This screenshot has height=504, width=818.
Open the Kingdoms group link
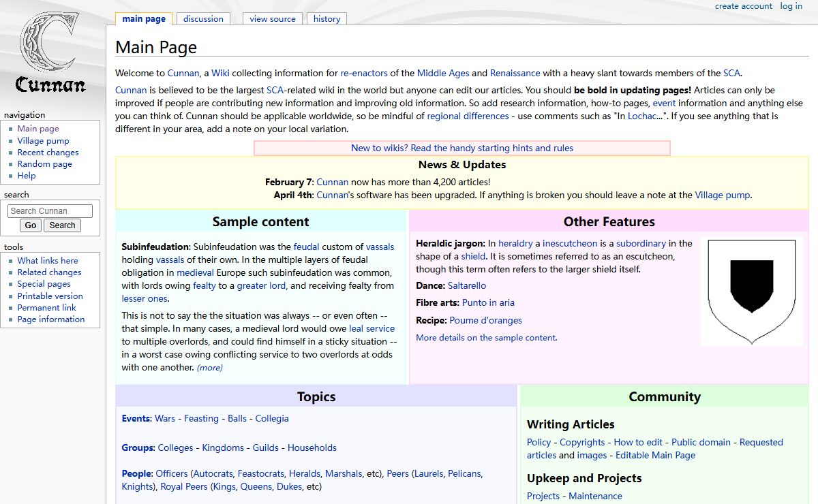pyautogui.click(x=223, y=448)
